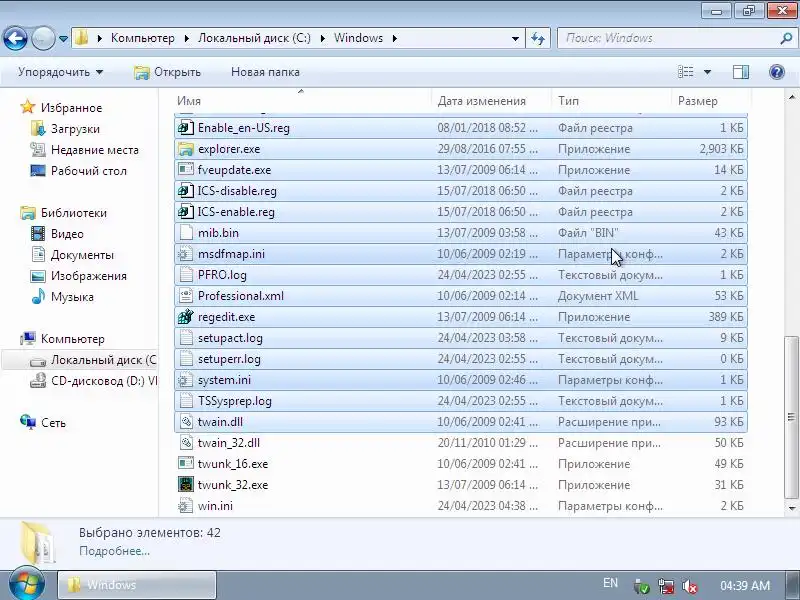
Task: Click the Компьютер breadcrumb segment
Action: (142, 38)
